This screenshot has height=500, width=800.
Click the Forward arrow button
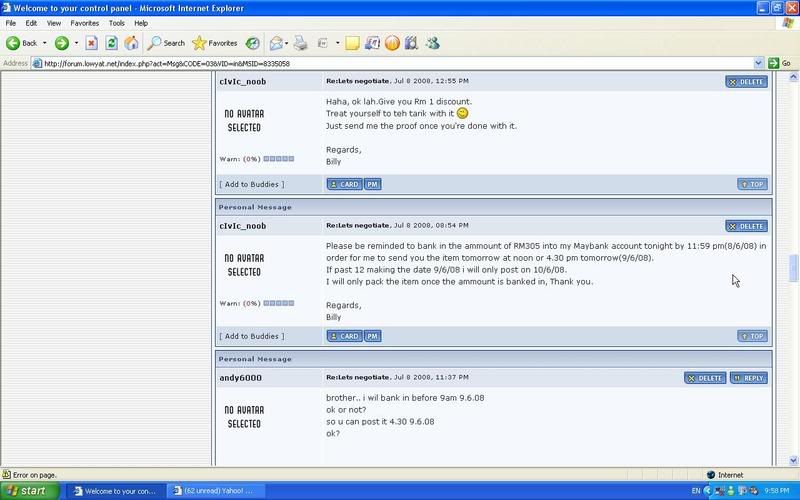pyautogui.click(x=62, y=43)
